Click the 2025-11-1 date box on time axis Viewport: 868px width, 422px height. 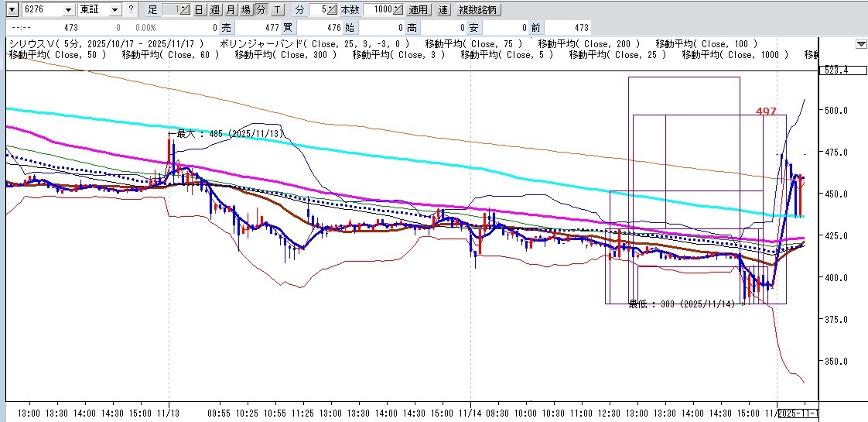tap(799, 413)
